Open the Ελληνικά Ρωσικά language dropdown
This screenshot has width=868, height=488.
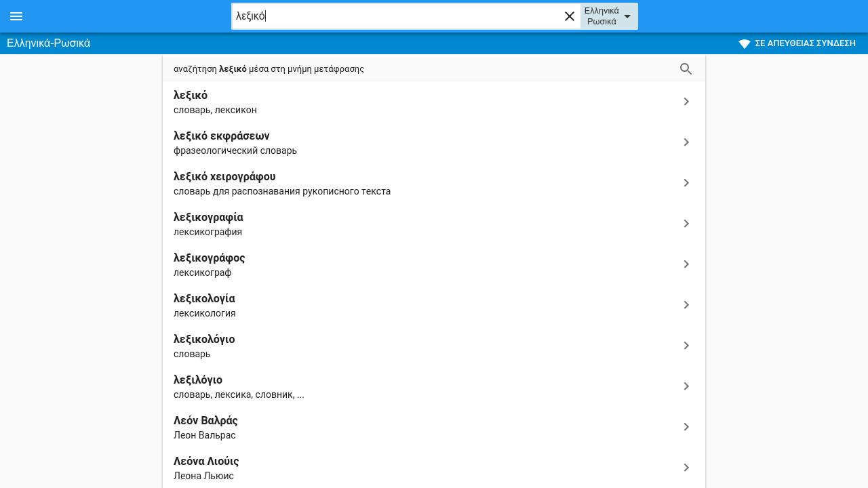[609, 16]
